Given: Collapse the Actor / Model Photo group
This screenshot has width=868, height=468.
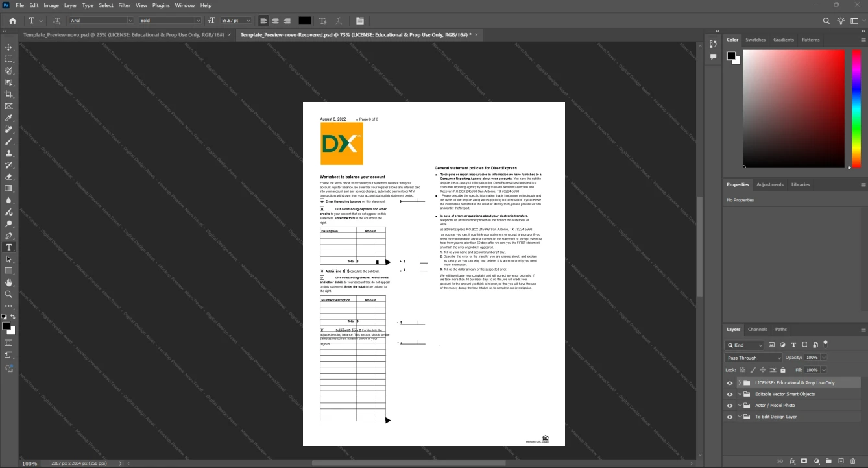Looking at the screenshot, I should 739,406.
